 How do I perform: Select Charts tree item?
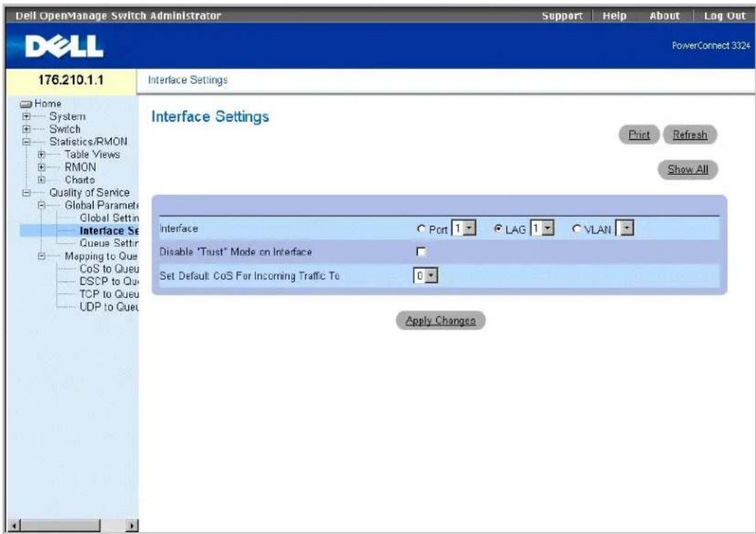[x=79, y=180]
